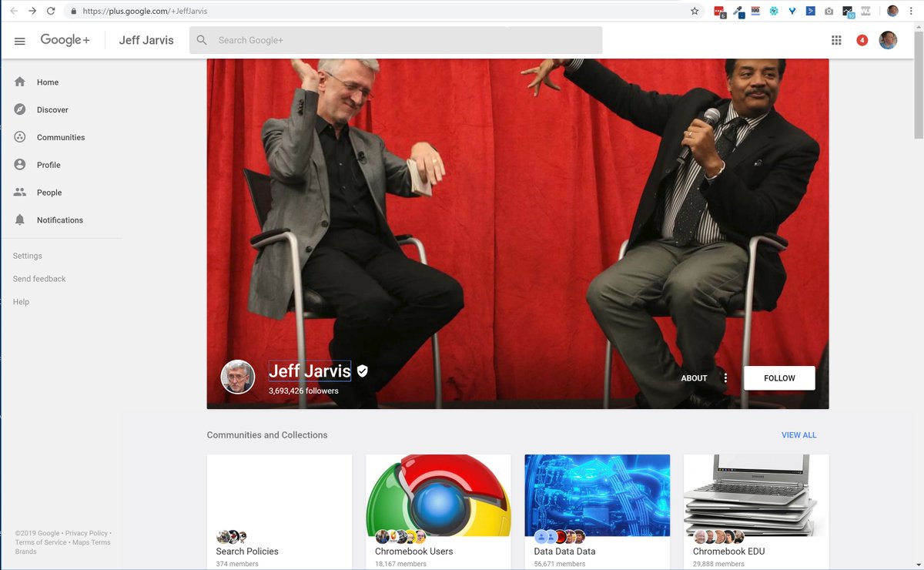Click the search magnifying glass icon
Screen dimensions: 924x570
coord(201,39)
